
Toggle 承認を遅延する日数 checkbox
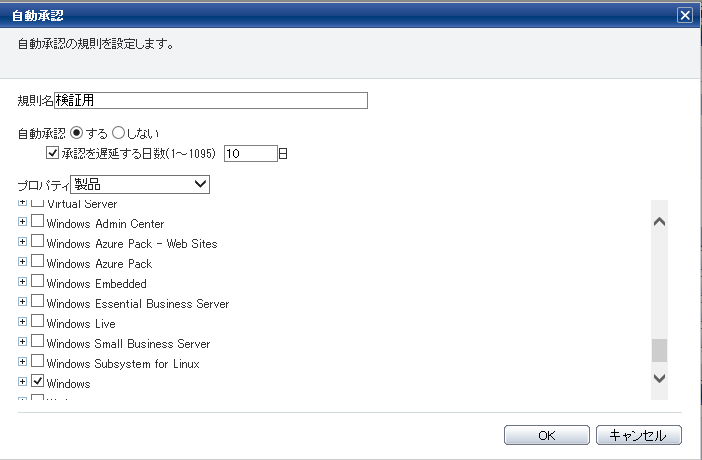(x=54, y=153)
